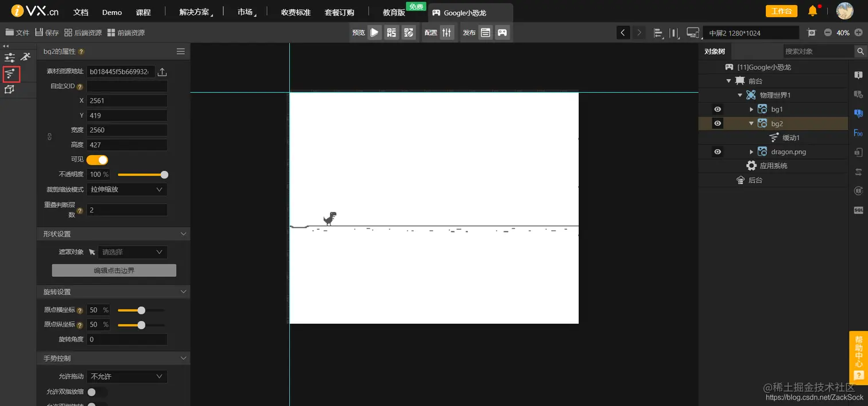
Task: Click the X coordinate input field
Action: tap(127, 100)
